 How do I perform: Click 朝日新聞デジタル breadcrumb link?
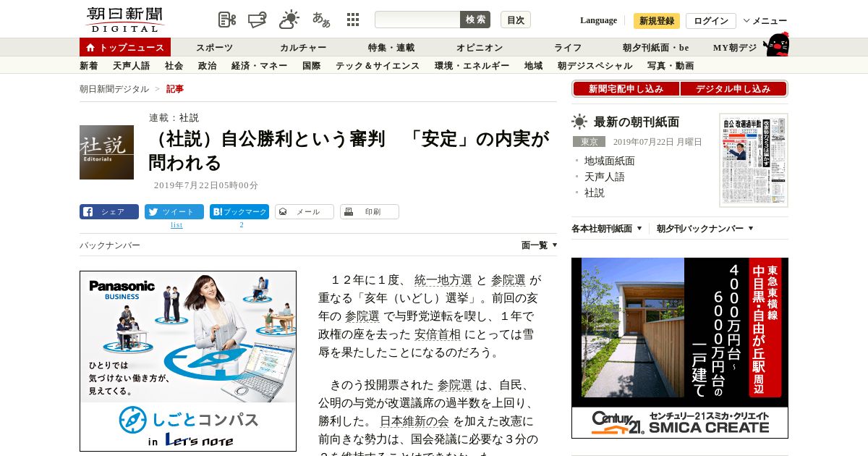click(x=114, y=89)
